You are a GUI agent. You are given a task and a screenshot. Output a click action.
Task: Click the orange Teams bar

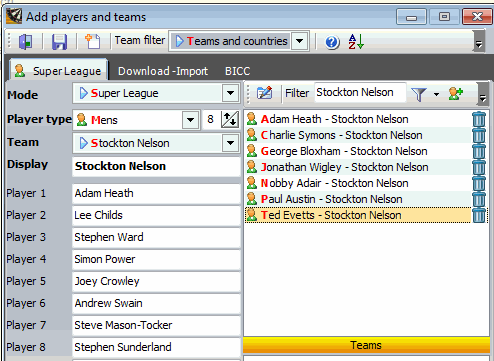coord(366,345)
